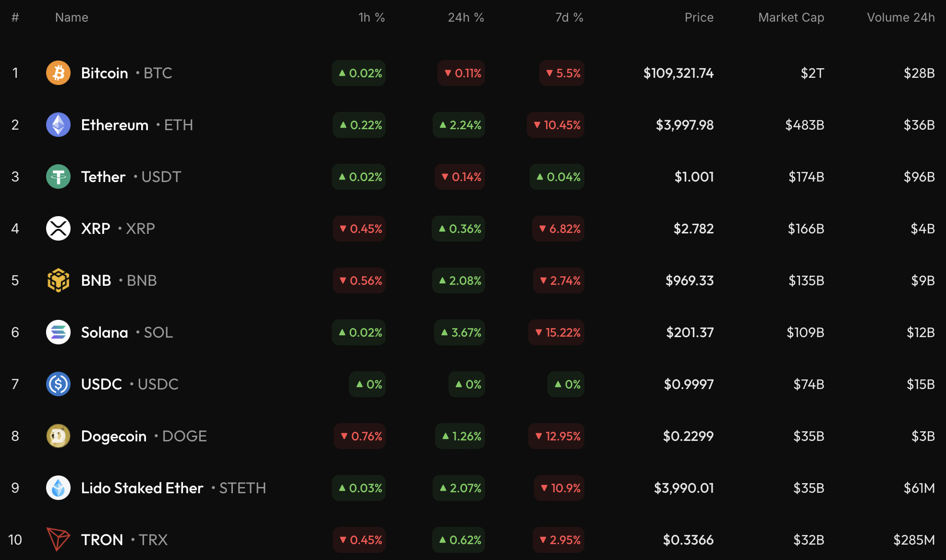Open the Ethereum name link

[115, 125]
